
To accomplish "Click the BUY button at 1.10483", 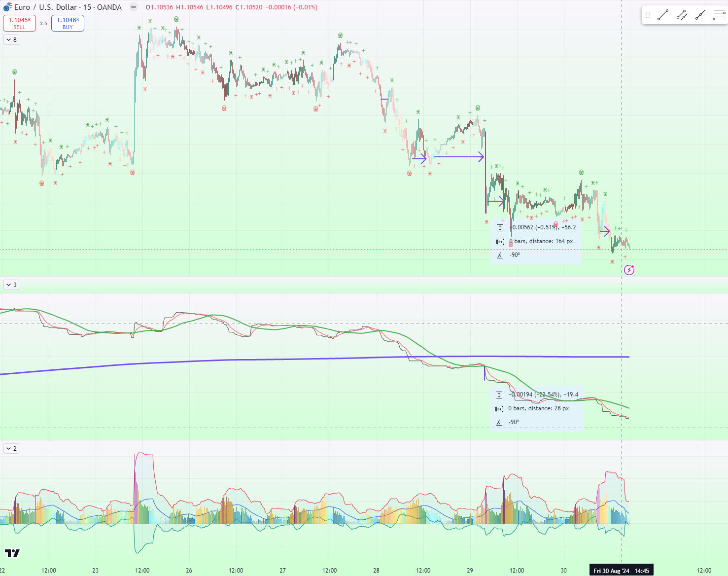I will (x=68, y=23).
